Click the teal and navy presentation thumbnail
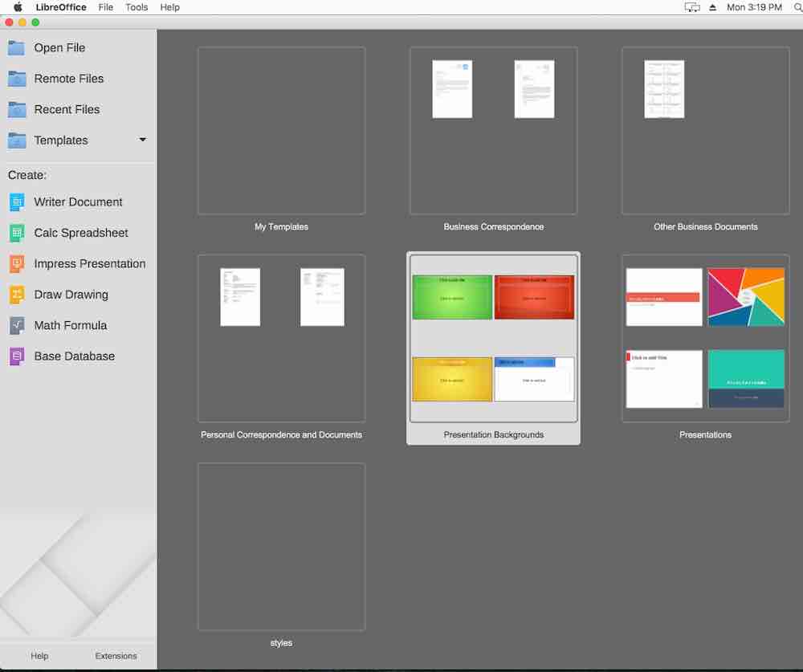Image resolution: width=803 pixels, height=672 pixels. click(746, 379)
